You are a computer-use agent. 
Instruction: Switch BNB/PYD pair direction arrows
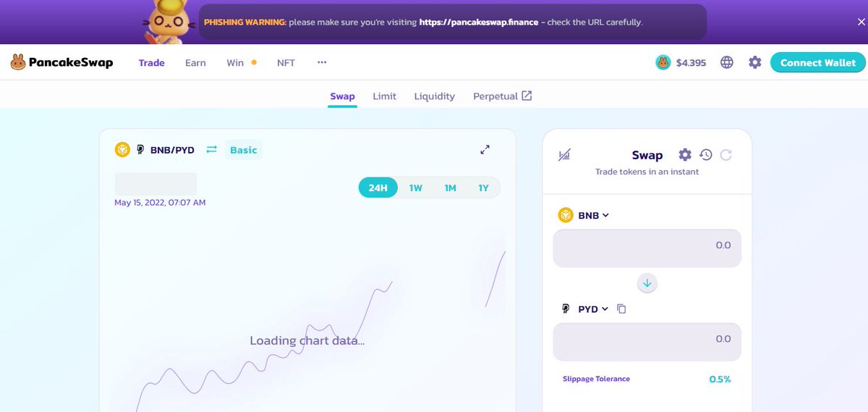pos(211,150)
